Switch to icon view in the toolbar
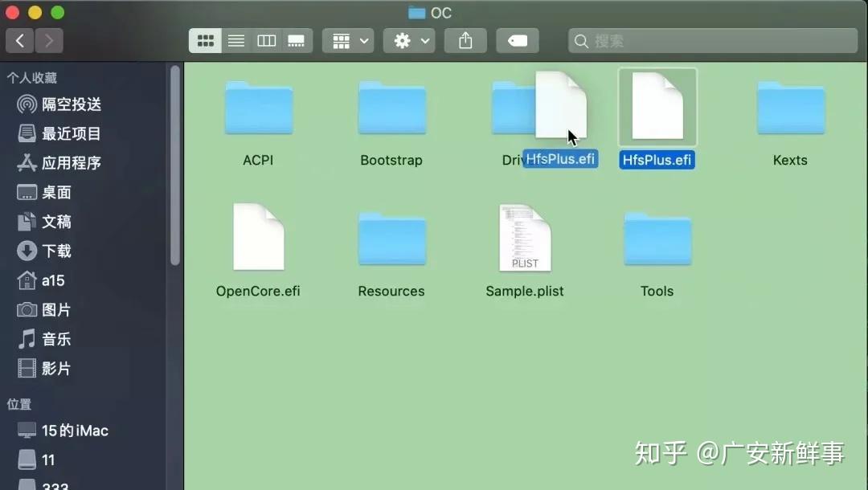Viewport: 868px width, 490px height. tap(205, 40)
